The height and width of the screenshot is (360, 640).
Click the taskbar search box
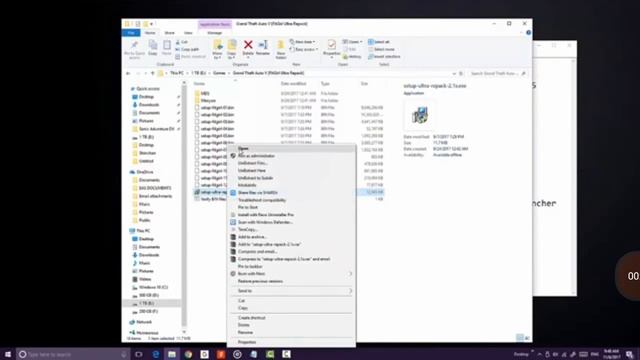[73, 354]
